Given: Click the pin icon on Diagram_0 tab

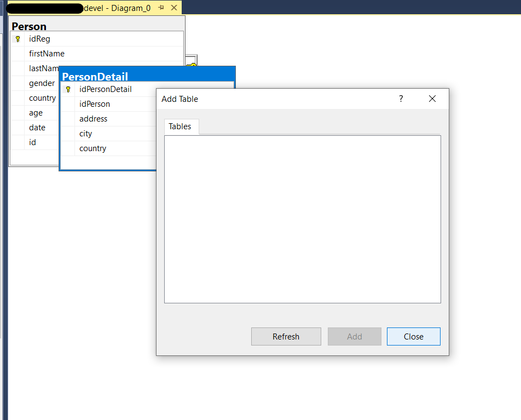Looking at the screenshot, I should click(161, 8).
